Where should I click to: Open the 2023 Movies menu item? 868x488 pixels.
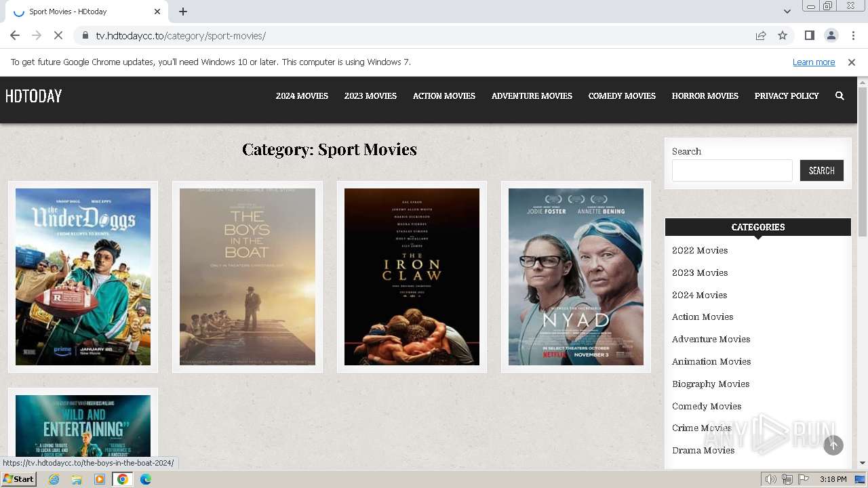pos(370,96)
